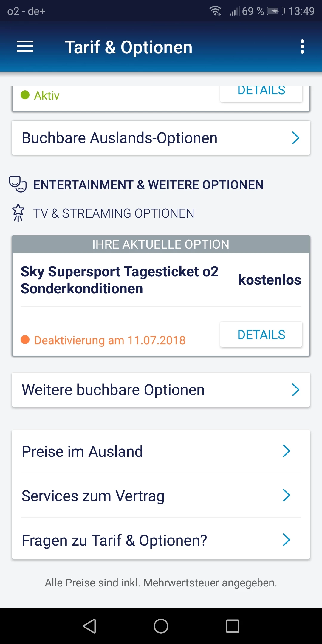Tap the Sky Supersport Tagesticket option title
Screen dimensions: 322x644
119,280
